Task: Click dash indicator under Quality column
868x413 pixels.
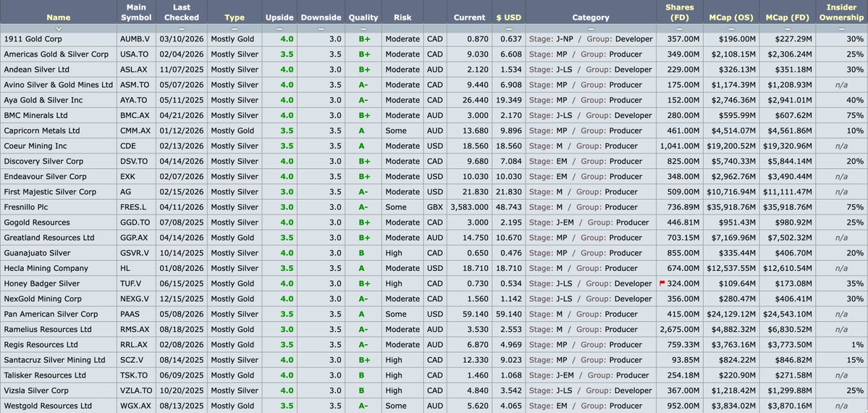Action: pos(363,28)
